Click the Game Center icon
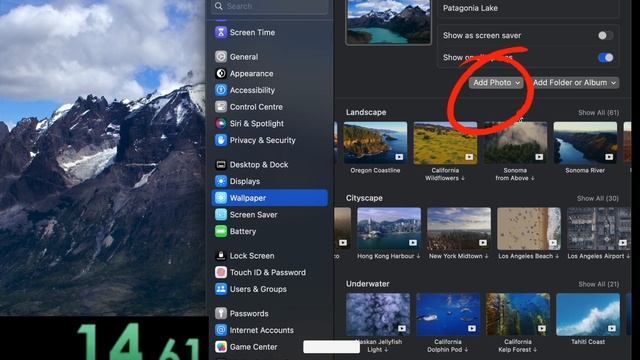 tap(221, 347)
